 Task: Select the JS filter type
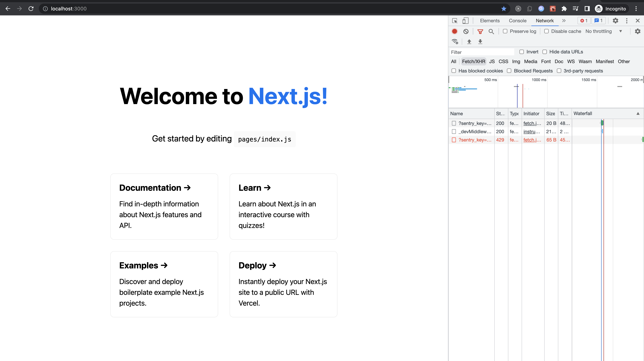tap(492, 61)
